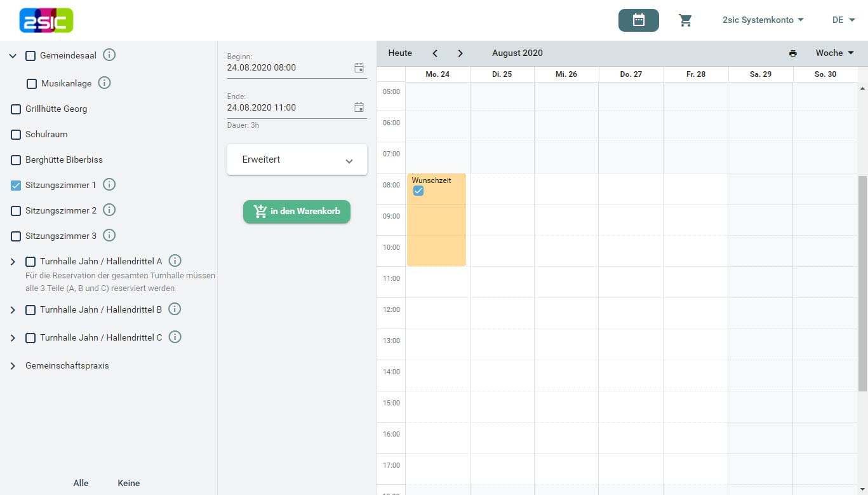Open the DE language menu
The image size is (868, 495).
click(x=843, y=20)
